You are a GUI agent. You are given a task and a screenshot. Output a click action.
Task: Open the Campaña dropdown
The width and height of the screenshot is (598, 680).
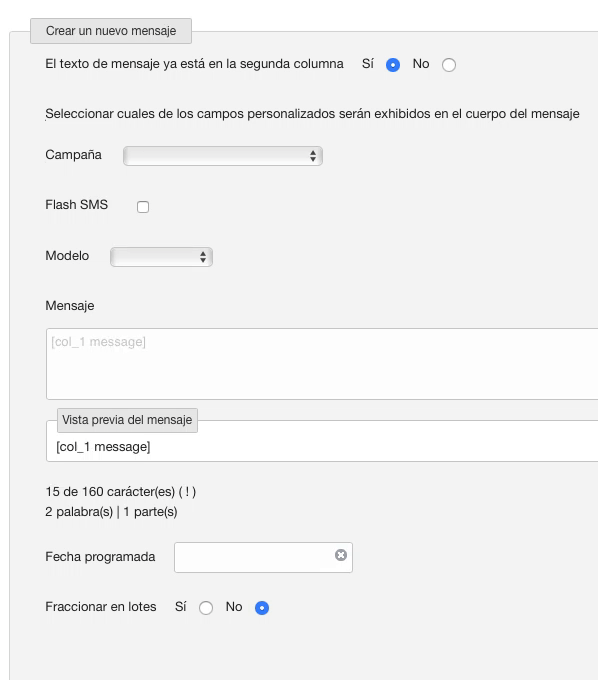tap(223, 156)
